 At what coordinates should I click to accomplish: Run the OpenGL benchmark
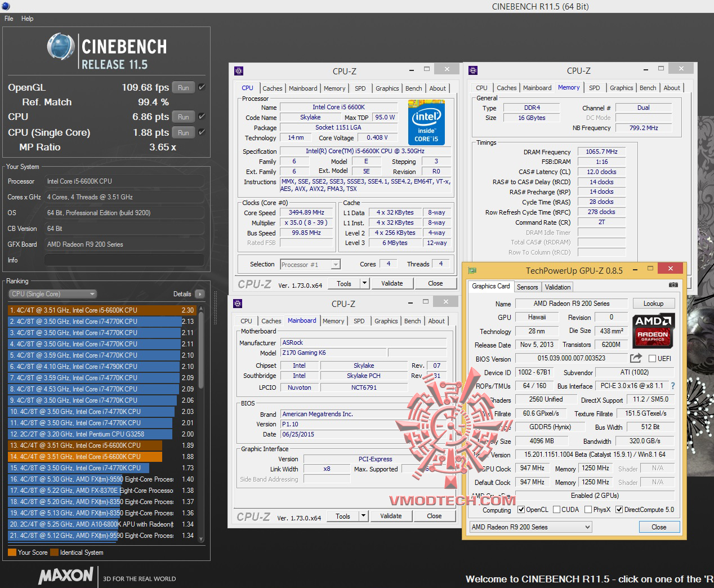coord(184,87)
